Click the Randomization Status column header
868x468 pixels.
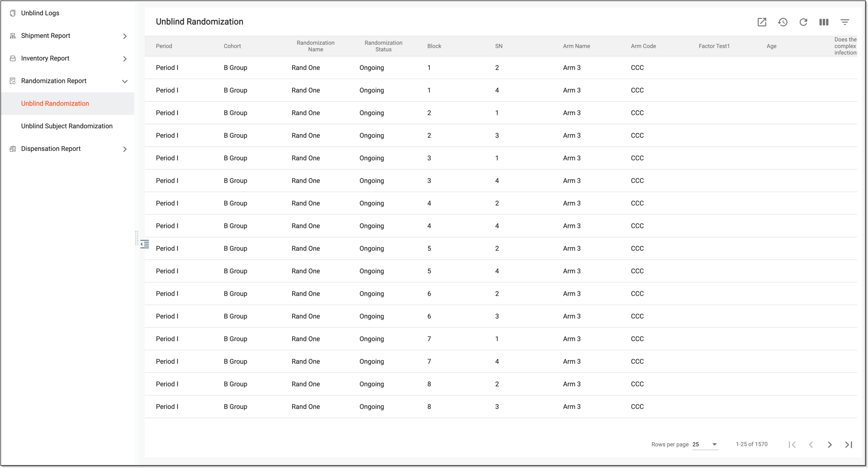(383, 46)
